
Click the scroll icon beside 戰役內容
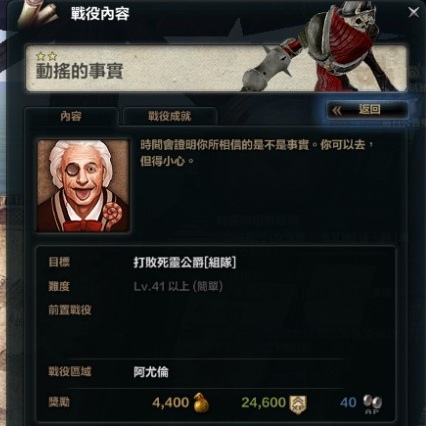coord(38,14)
